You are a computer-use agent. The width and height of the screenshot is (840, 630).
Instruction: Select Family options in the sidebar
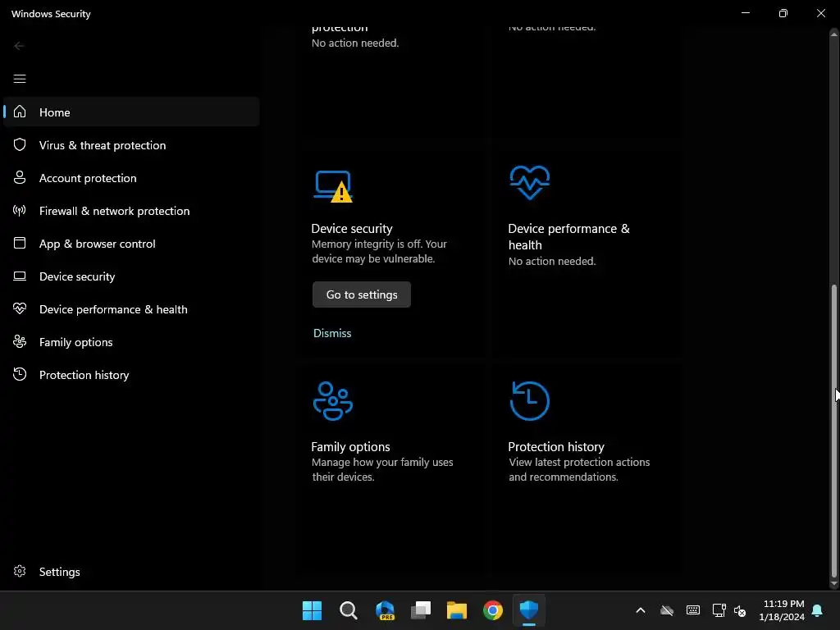coord(131,341)
